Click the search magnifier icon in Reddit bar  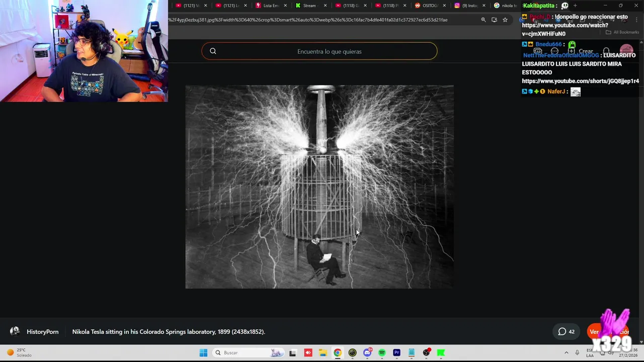213,51
